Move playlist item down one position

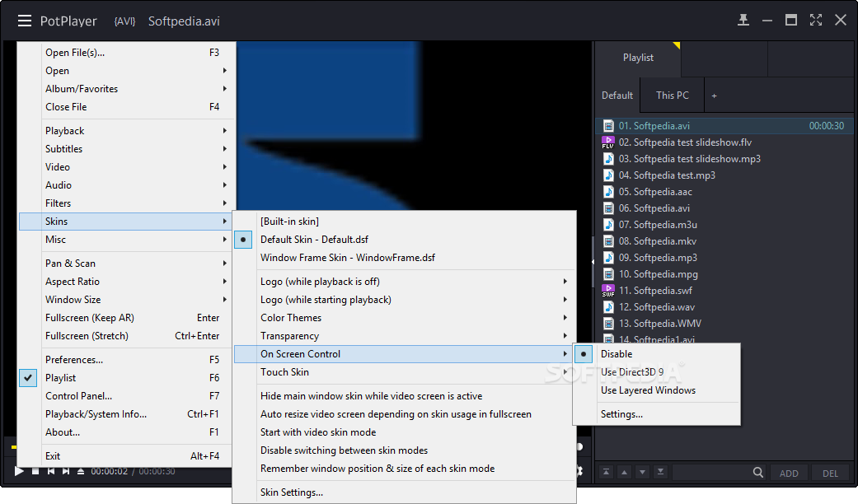tap(642, 472)
